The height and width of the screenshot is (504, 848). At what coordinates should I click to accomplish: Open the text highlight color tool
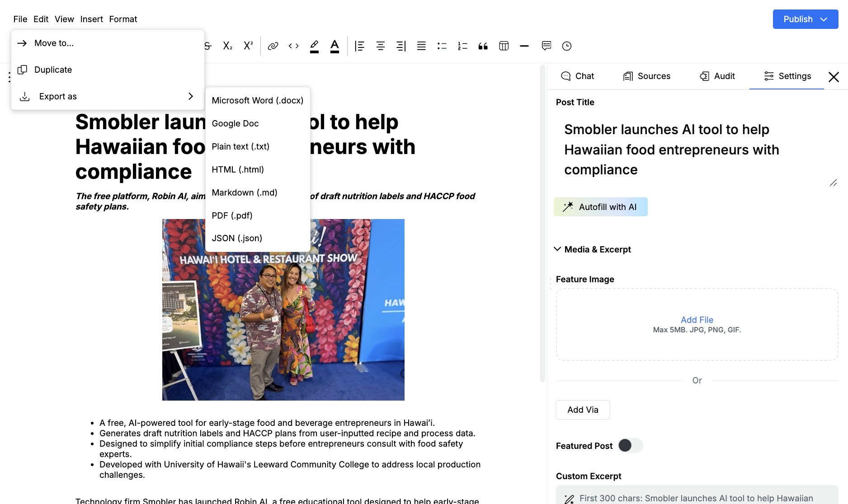coord(314,46)
